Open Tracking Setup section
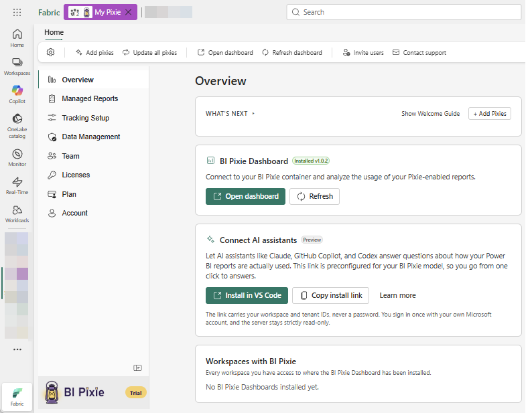This screenshot has height=413, width=532. [94, 118]
